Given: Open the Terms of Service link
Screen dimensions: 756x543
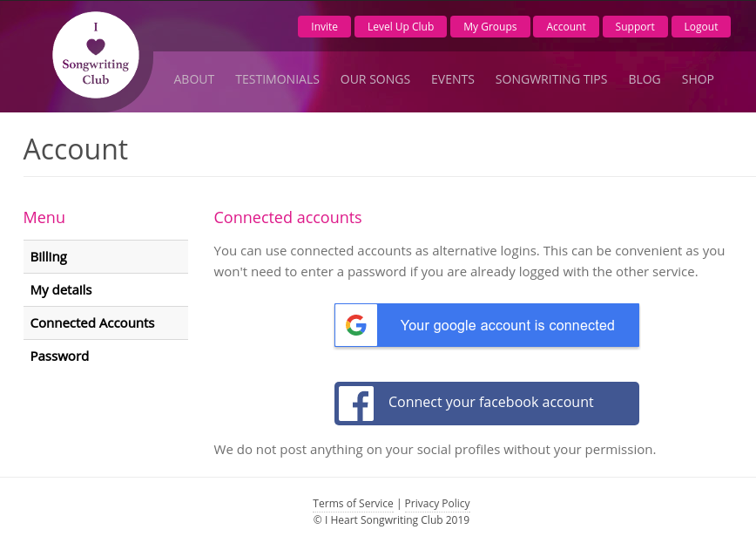Looking at the screenshot, I should (x=353, y=504).
